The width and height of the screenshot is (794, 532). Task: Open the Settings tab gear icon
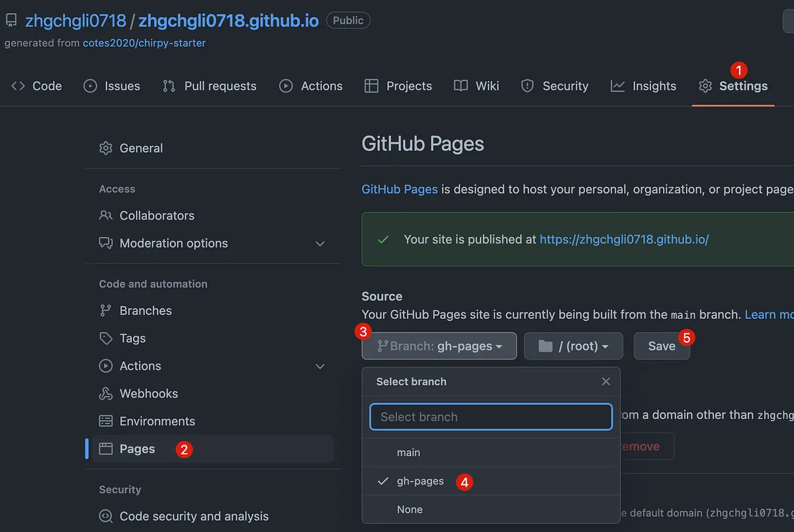705,86
